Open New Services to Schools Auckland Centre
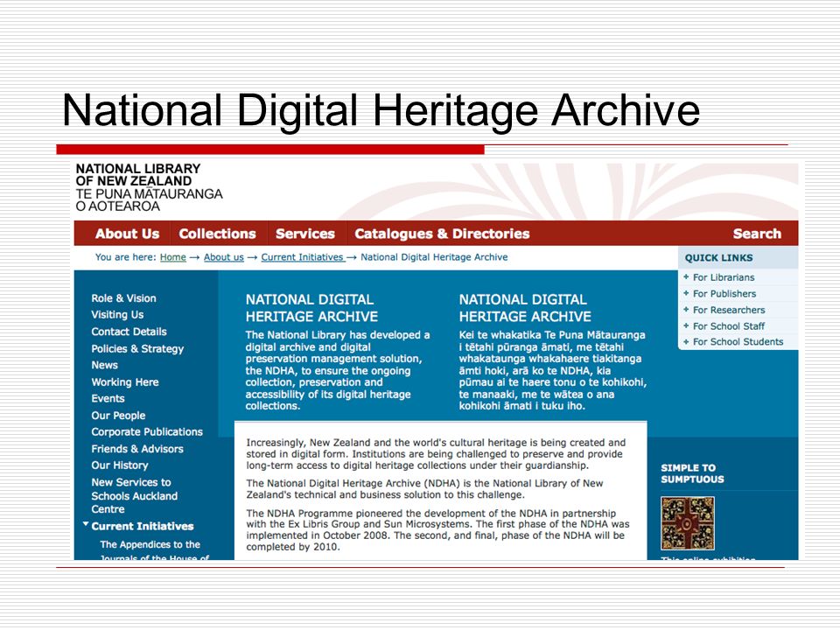 tap(135, 495)
